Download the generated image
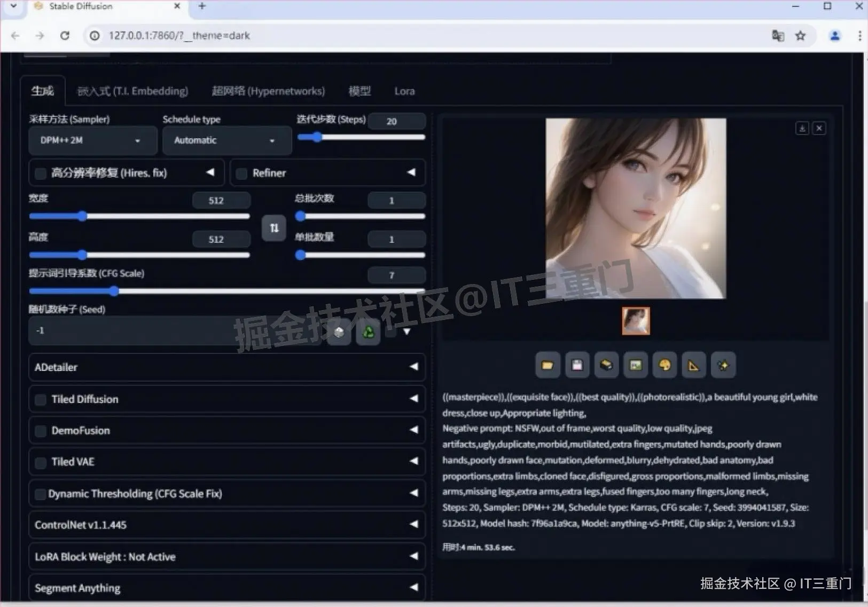 pos(803,128)
